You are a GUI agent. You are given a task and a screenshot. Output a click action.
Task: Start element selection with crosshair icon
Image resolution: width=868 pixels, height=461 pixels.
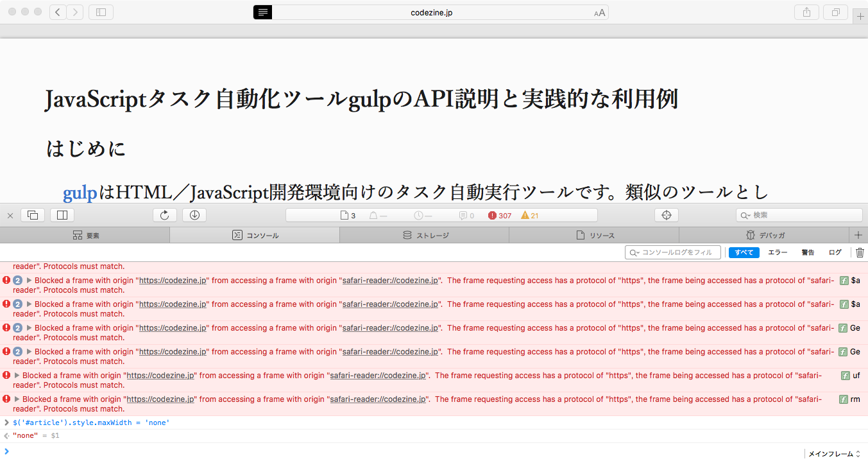tap(666, 215)
